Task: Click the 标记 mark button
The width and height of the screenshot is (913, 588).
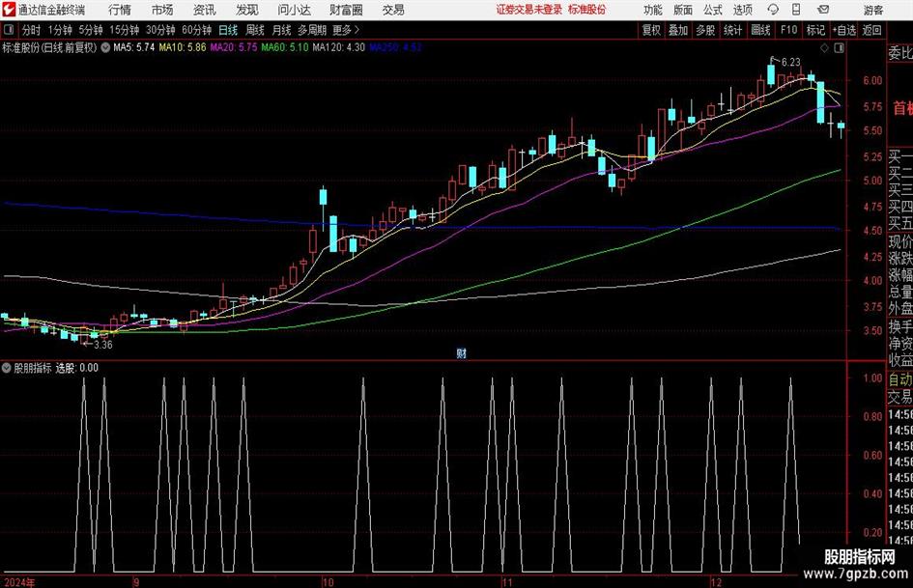Action: pos(815,30)
